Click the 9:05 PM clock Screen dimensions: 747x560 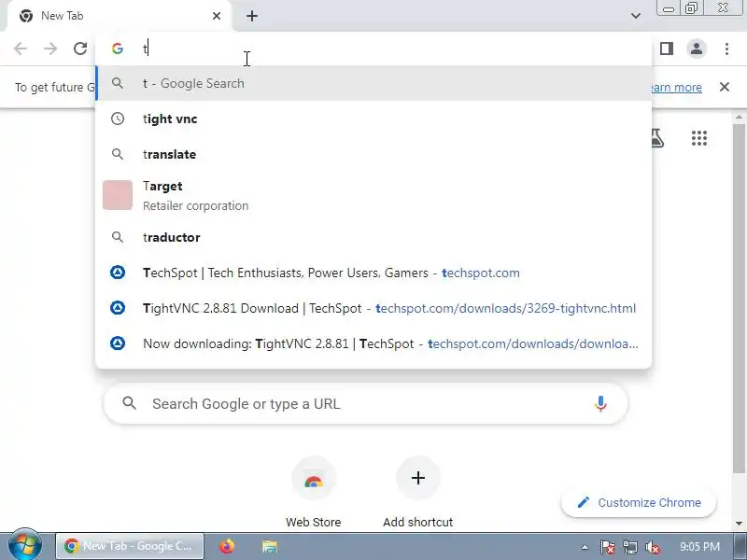tap(699, 546)
